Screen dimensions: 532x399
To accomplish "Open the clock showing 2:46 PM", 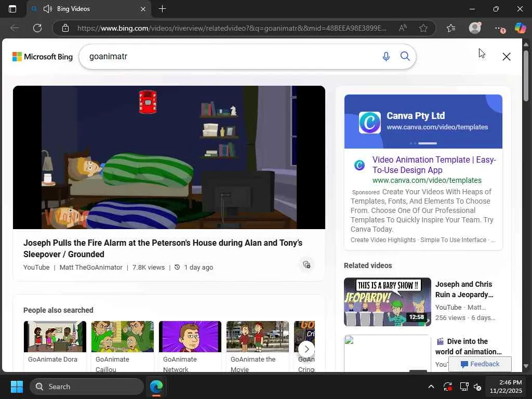I will pos(506,387).
